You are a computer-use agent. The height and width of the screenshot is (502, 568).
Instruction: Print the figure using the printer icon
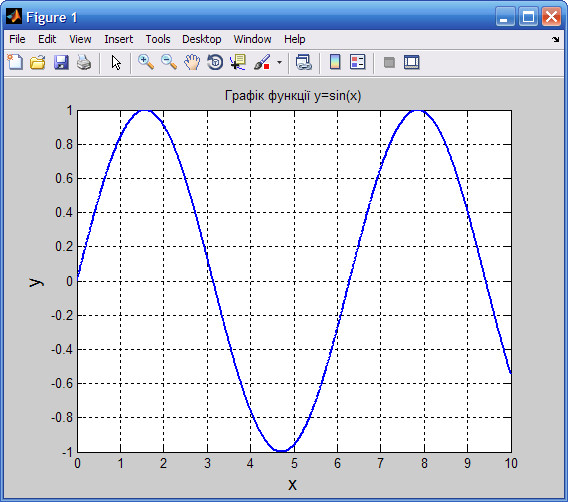pos(84,63)
